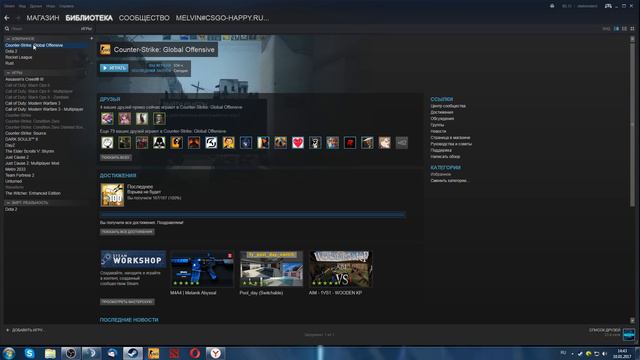Click the show all achievements button
Screen dimensions: 640x360
pos(127,231)
